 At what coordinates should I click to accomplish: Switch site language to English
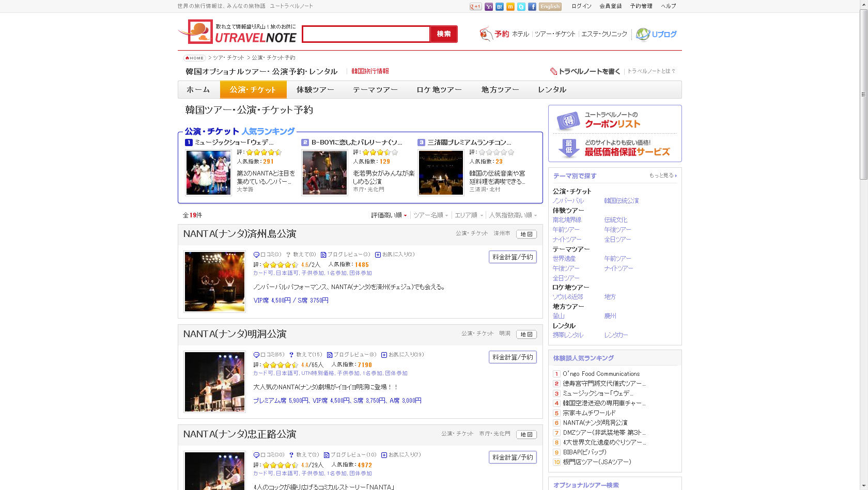click(x=550, y=7)
